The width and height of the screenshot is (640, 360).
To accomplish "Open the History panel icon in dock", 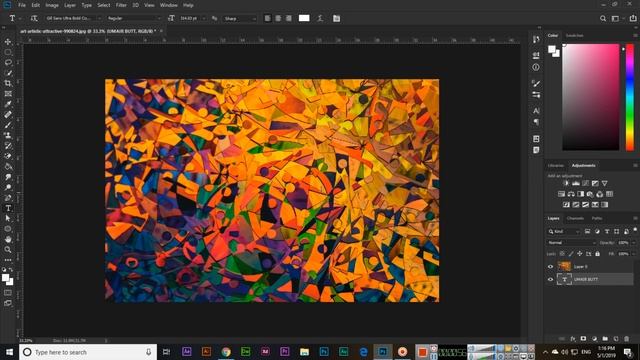I will (x=536, y=39).
